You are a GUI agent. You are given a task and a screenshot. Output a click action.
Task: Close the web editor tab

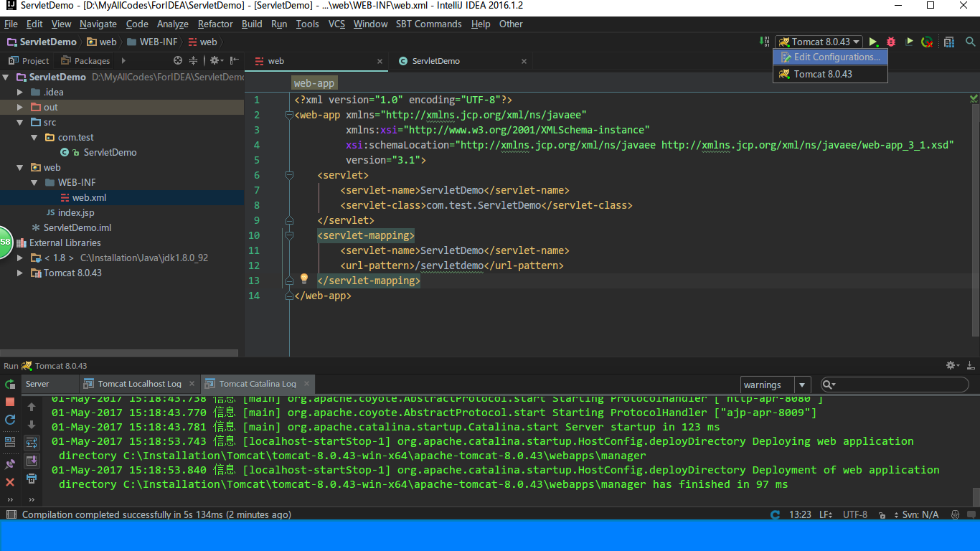click(x=380, y=62)
